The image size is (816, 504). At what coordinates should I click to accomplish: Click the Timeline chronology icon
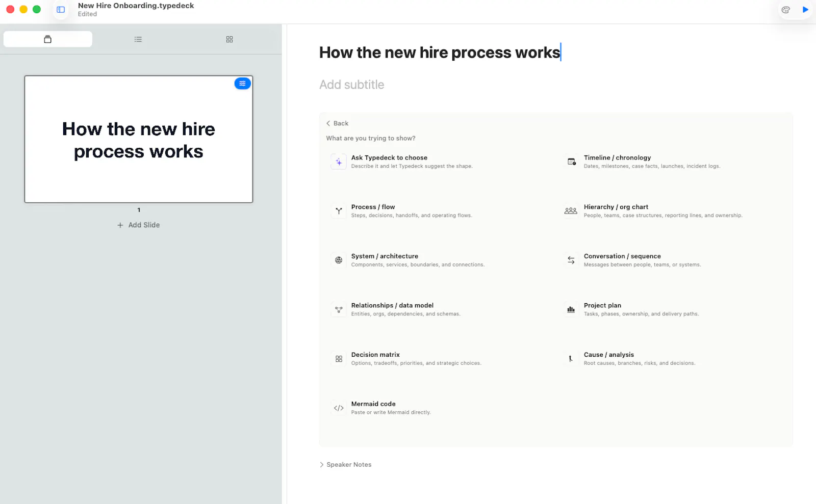pyautogui.click(x=571, y=162)
